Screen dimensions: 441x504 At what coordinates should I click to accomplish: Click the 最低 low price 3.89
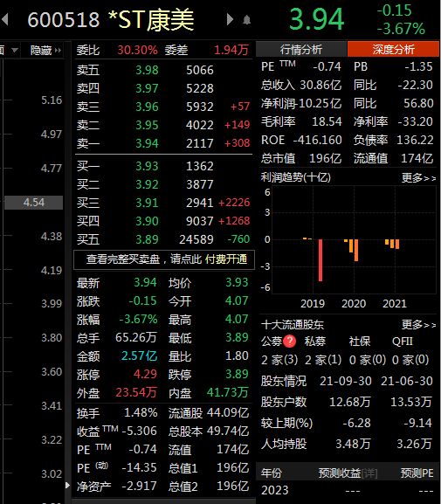tap(237, 337)
